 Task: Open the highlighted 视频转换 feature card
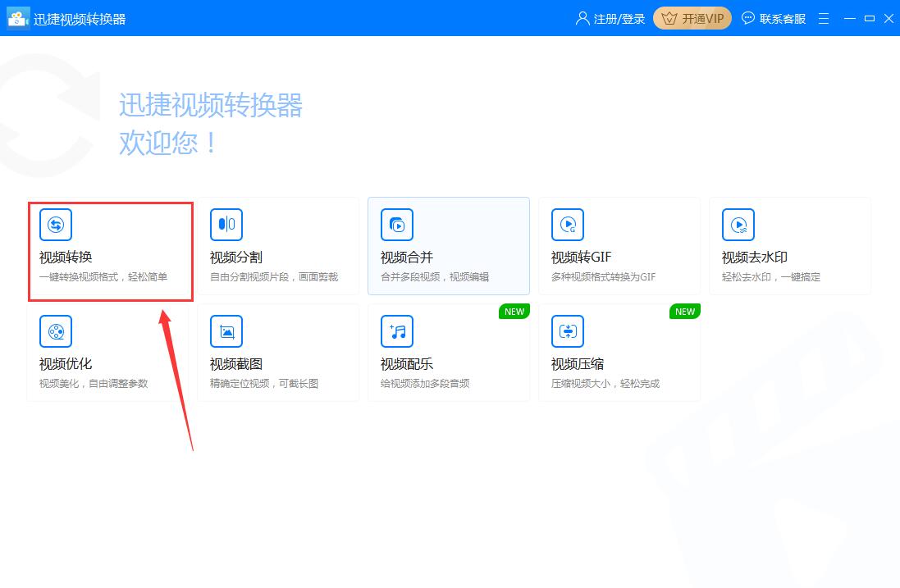point(111,246)
